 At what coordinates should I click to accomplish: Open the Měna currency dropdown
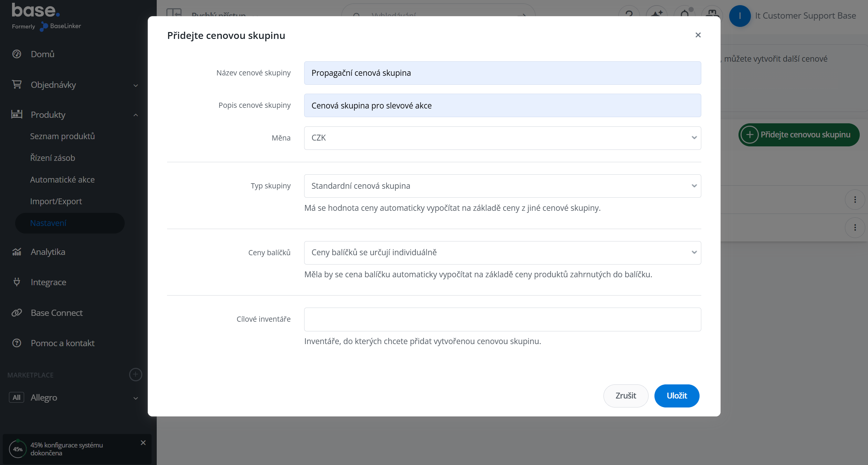502,138
